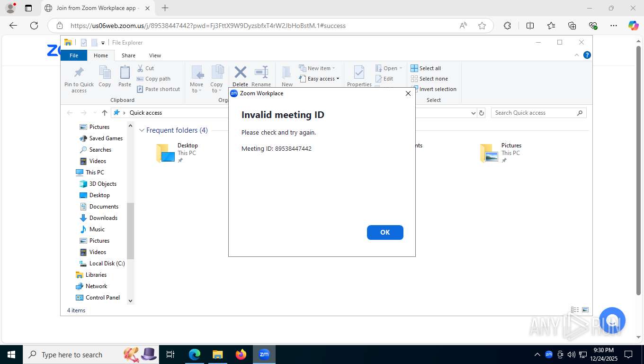Select 3D Objects in navigation pane
This screenshot has height=364, width=644.
pos(98,184)
